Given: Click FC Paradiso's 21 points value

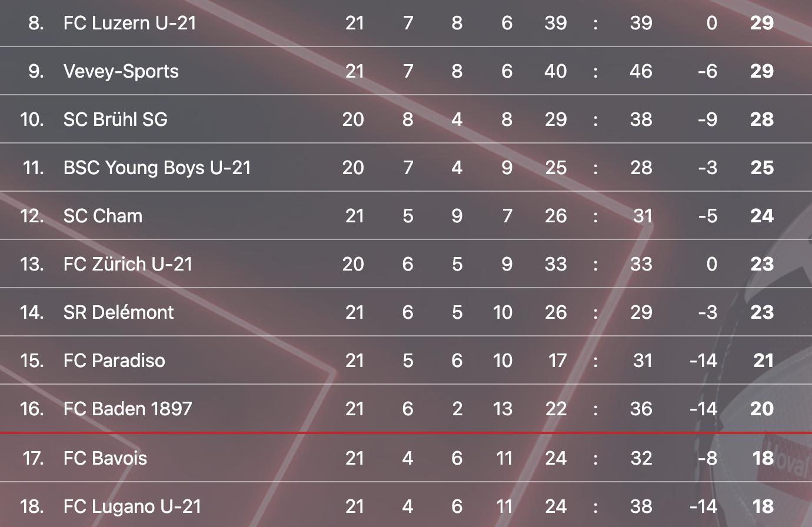Looking at the screenshot, I should (763, 361).
